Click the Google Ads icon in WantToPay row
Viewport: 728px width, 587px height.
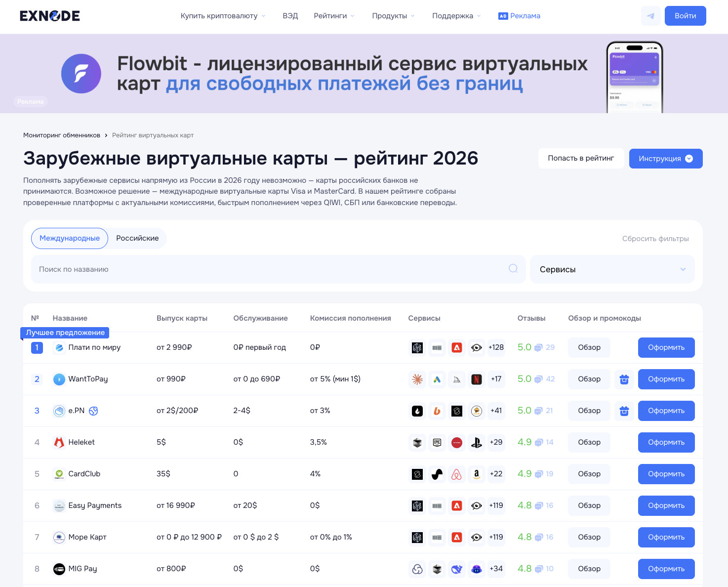(x=437, y=379)
